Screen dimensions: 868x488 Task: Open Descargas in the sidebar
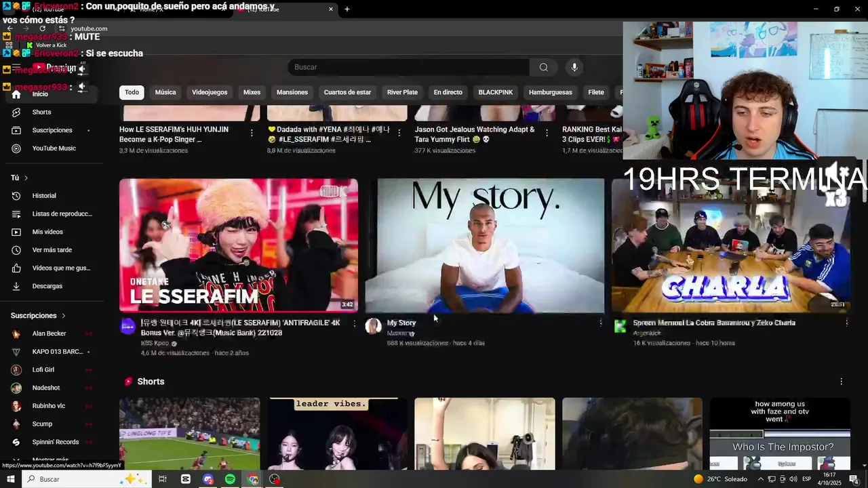coord(53,286)
